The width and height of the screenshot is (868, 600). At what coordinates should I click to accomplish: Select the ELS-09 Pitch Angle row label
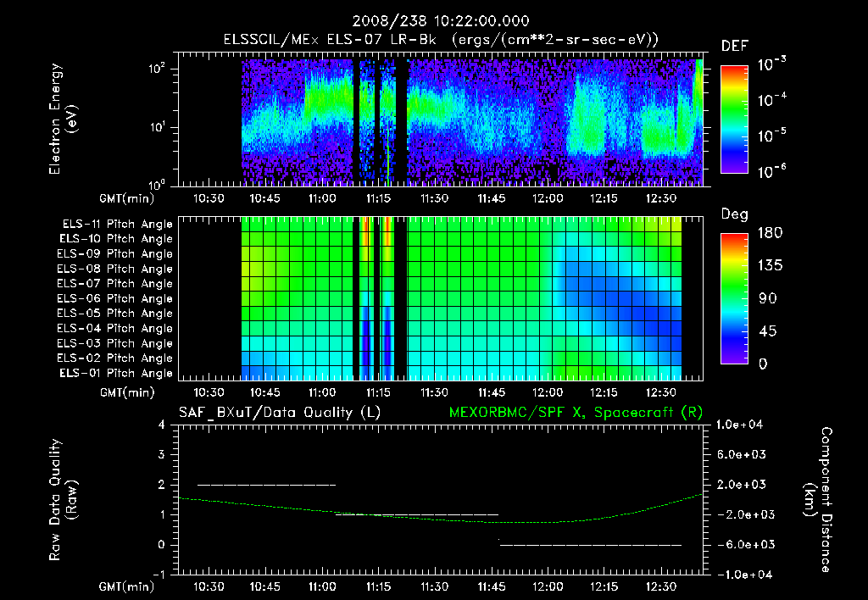coord(114,254)
